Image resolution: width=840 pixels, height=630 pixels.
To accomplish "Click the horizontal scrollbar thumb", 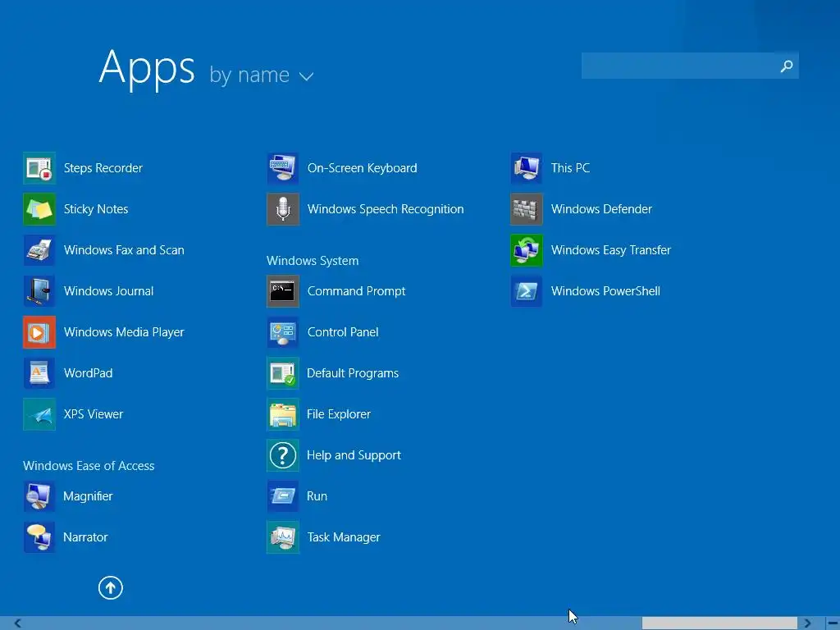I will click(719, 623).
